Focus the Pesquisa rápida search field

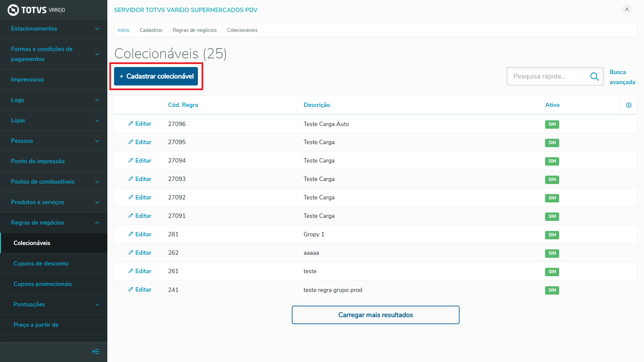click(x=548, y=76)
